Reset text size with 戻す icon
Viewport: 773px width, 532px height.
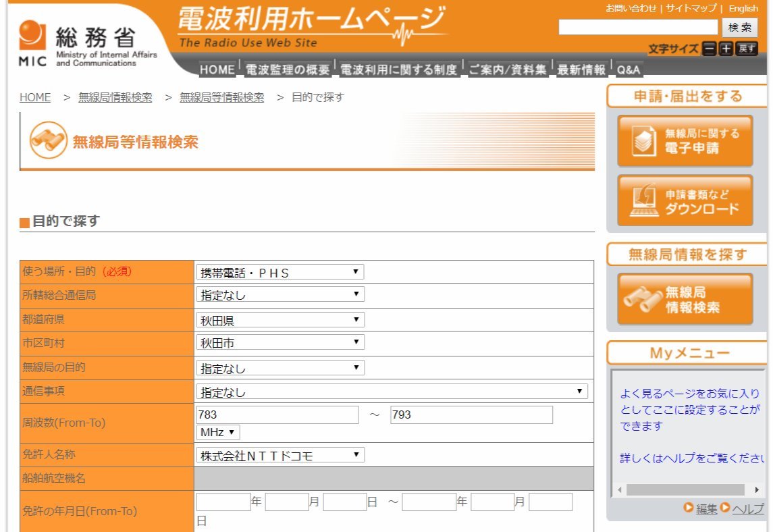pyautogui.click(x=747, y=49)
